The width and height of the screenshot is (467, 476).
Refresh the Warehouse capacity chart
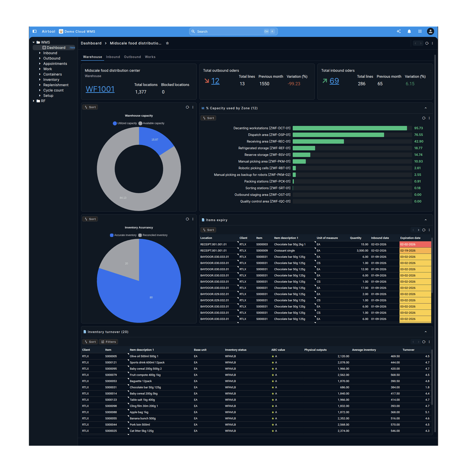[x=188, y=107]
